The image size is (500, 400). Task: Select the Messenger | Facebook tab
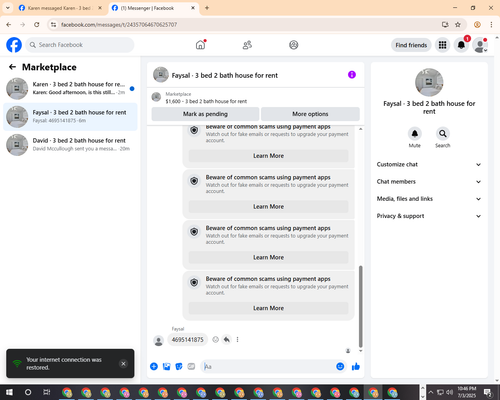(153, 8)
